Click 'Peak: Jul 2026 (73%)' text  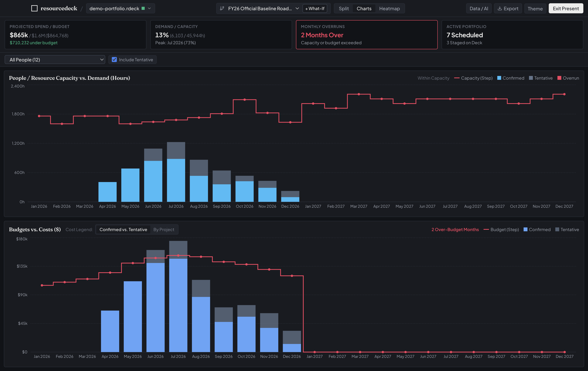pyautogui.click(x=175, y=43)
